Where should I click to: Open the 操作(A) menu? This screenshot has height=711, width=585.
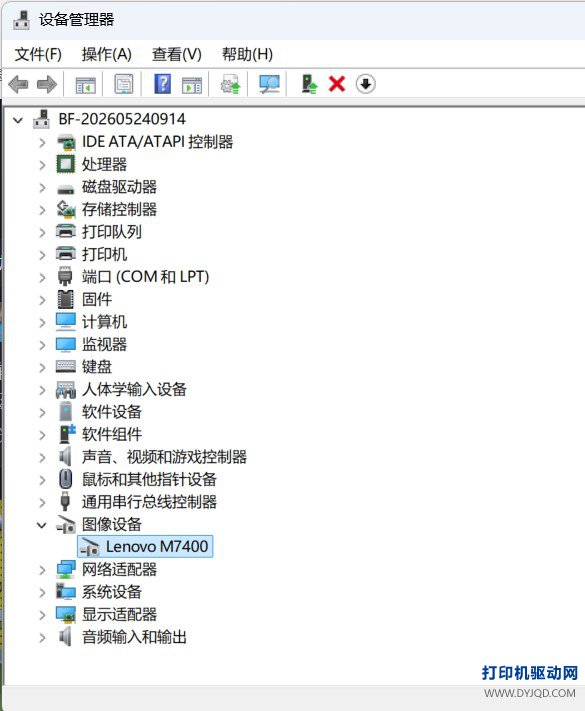click(107, 54)
